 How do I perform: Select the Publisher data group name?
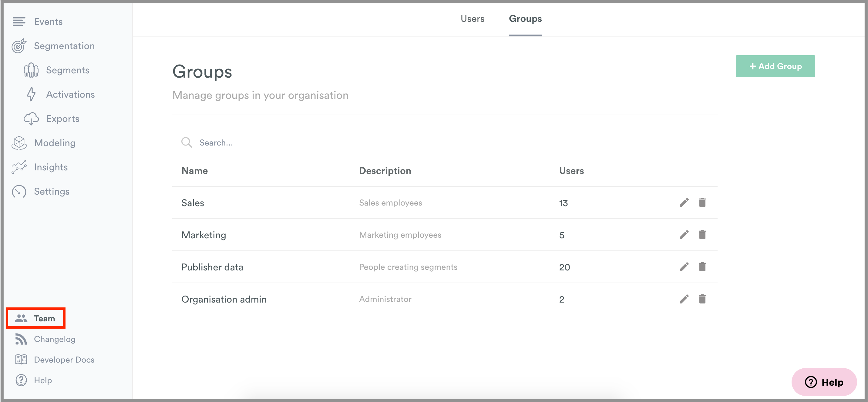[212, 267]
